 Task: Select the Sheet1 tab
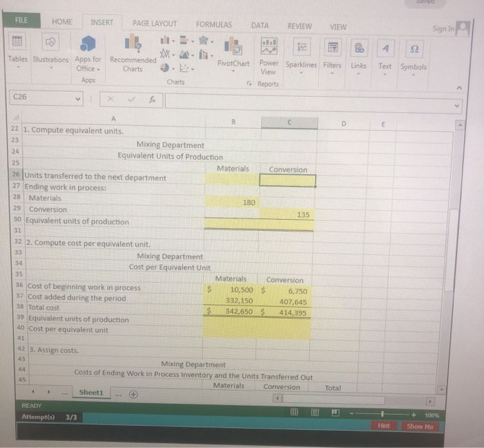pos(91,392)
